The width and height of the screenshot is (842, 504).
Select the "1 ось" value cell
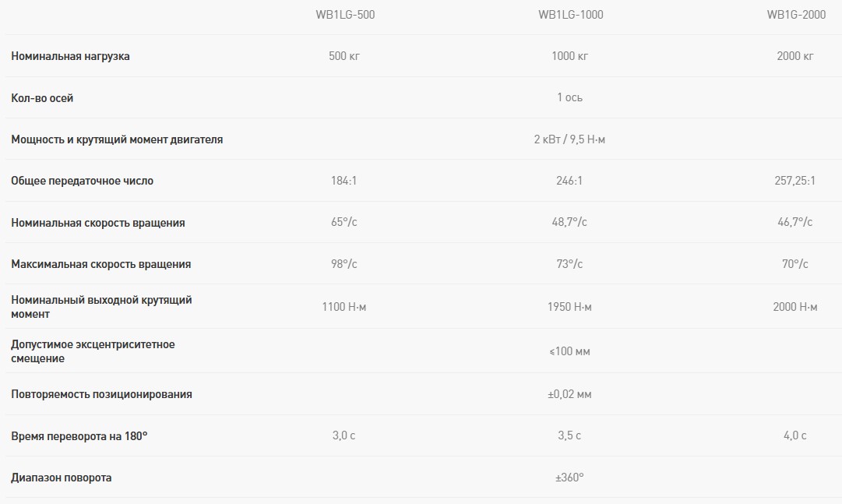(569, 98)
